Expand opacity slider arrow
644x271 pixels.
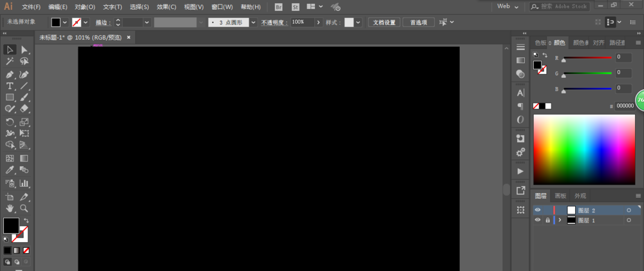319,22
